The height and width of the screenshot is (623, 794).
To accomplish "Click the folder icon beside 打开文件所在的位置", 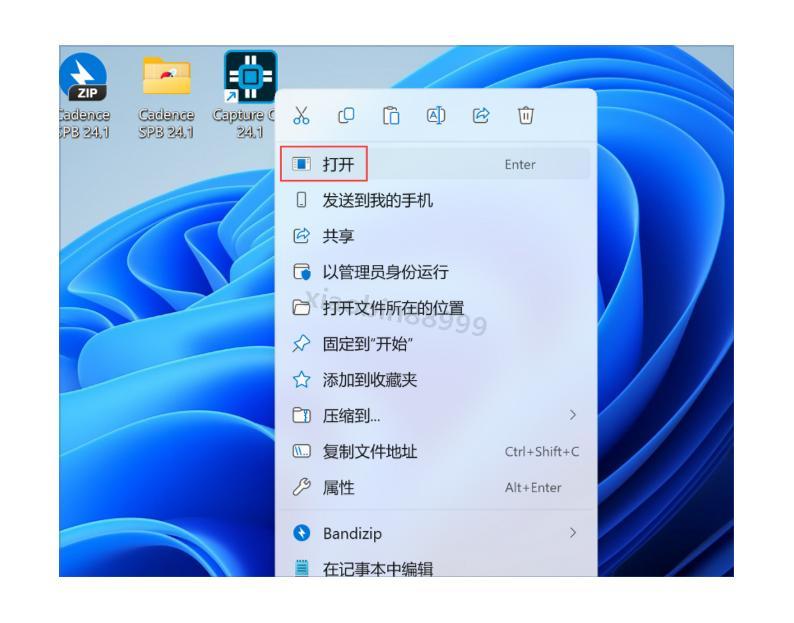I will 301,308.
